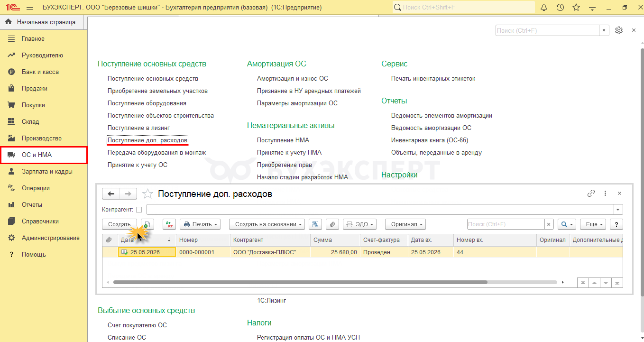Click the list's horizontal scrollbar

(300, 282)
